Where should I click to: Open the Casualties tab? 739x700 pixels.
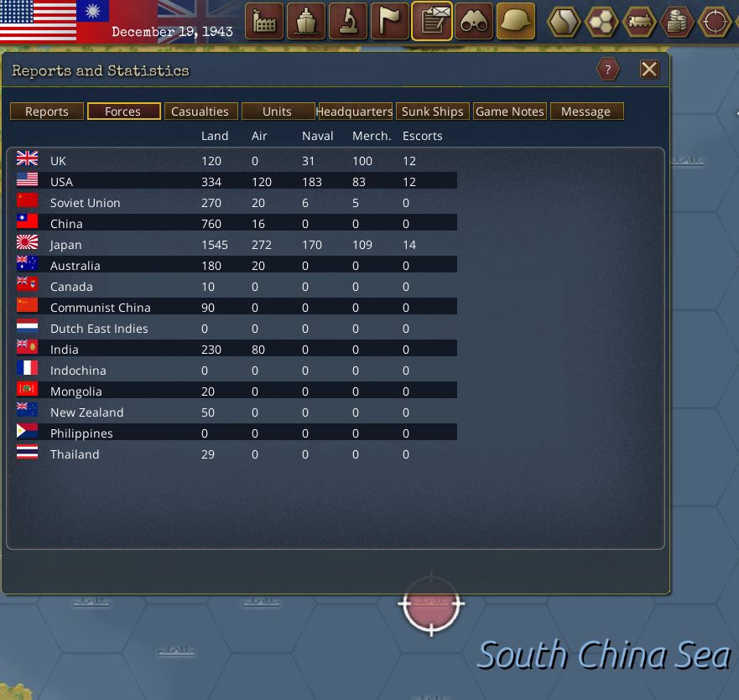click(200, 111)
